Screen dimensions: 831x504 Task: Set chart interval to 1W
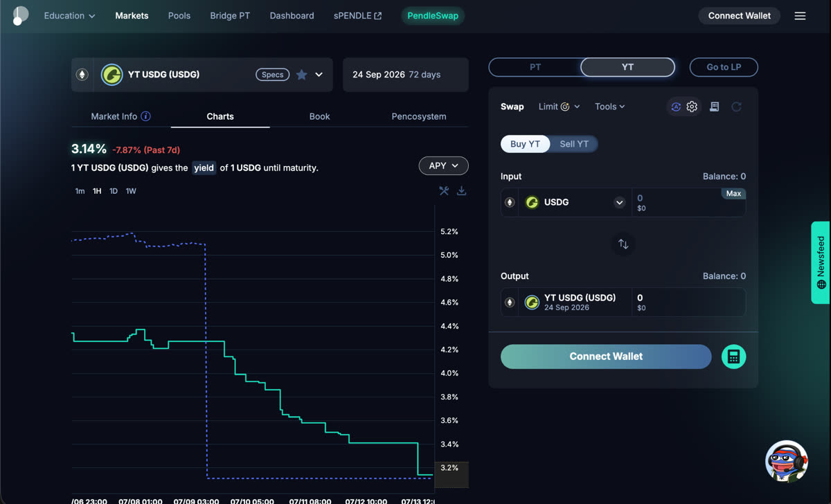pos(131,191)
